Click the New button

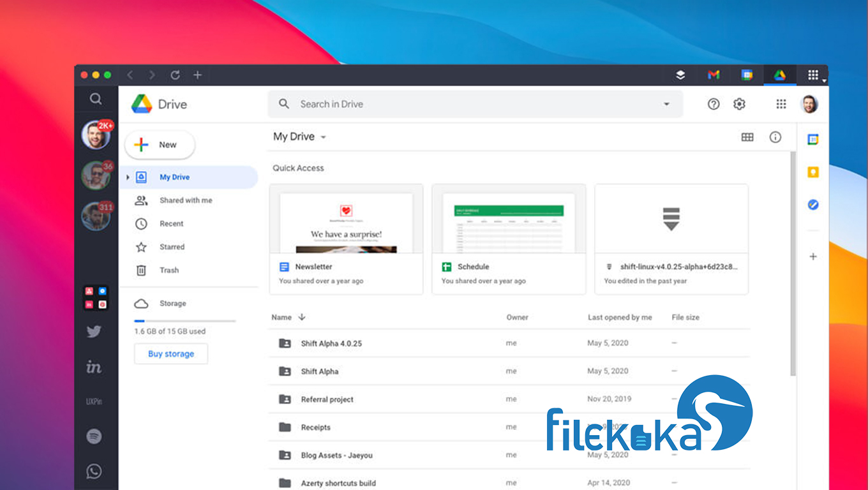pyautogui.click(x=160, y=145)
